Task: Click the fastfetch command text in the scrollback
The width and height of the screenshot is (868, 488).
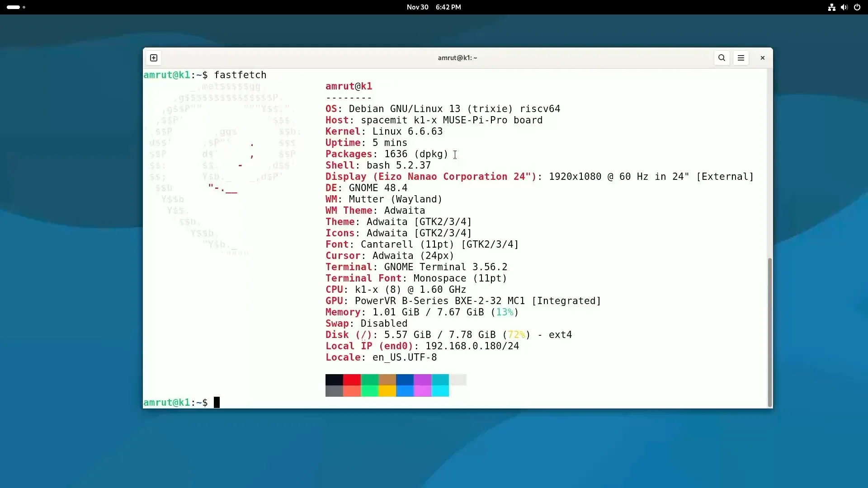Action: pyautogui.click(x=241, y=75)
